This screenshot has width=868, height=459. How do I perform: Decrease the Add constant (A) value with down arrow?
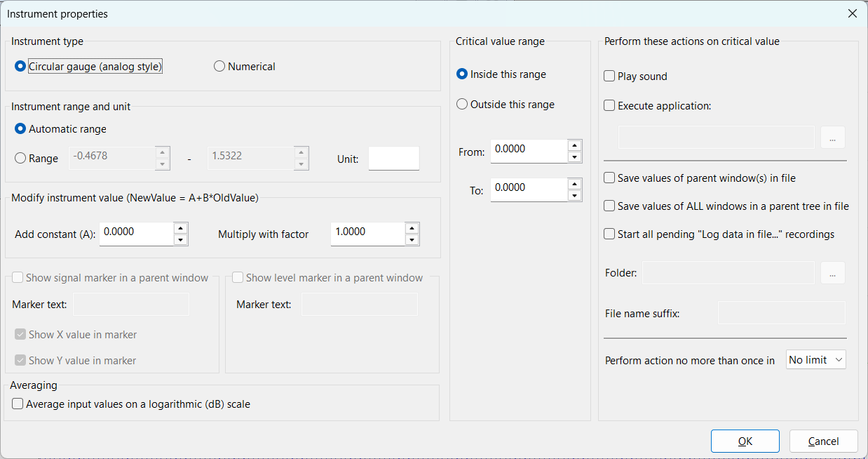[x=180, y=240]
